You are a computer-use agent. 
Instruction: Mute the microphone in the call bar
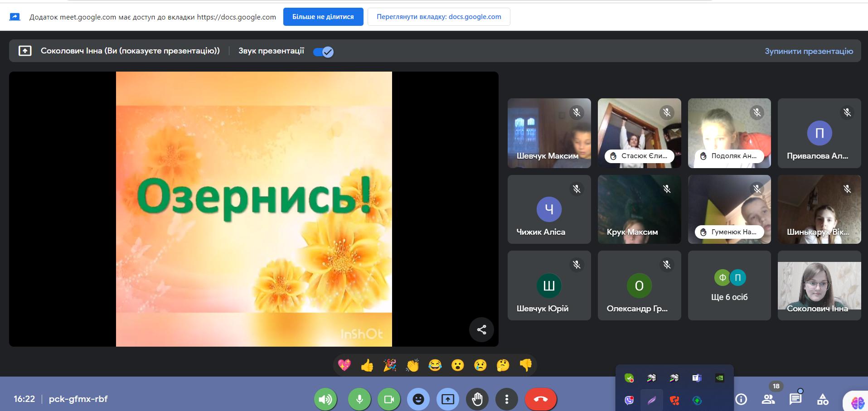[359, 399]
